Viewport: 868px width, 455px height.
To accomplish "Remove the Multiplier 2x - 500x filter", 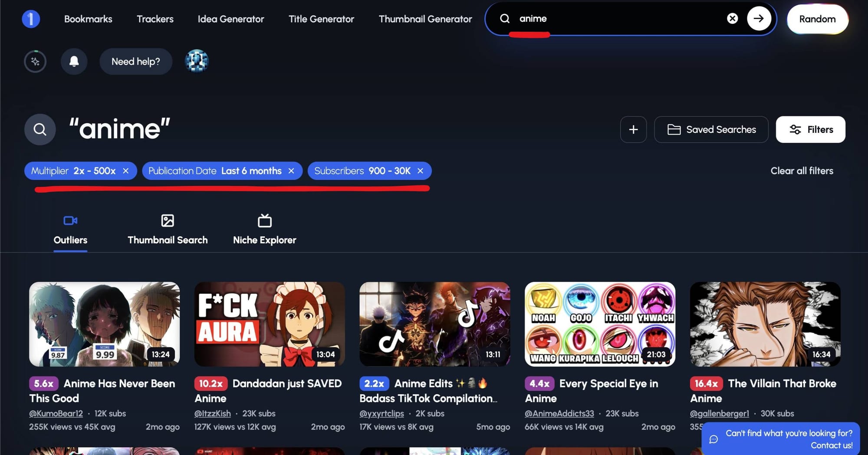I will click(126, 171).
